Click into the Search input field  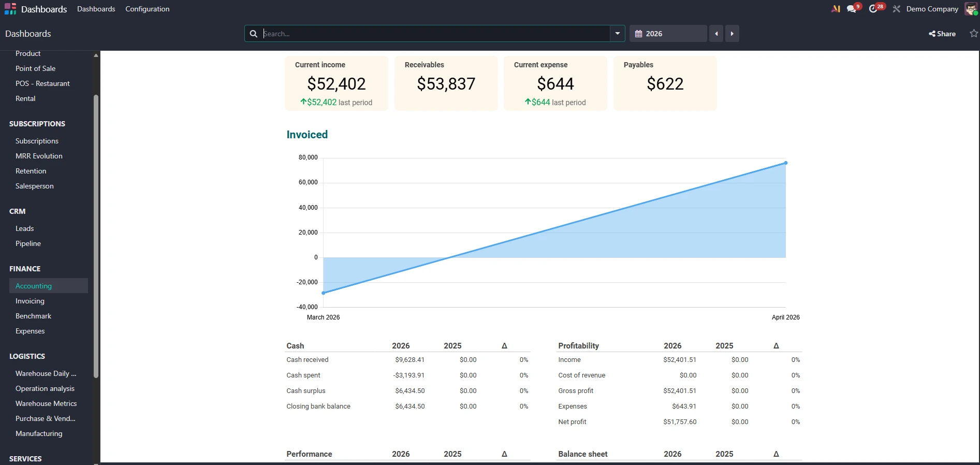[x=435, y=34]
